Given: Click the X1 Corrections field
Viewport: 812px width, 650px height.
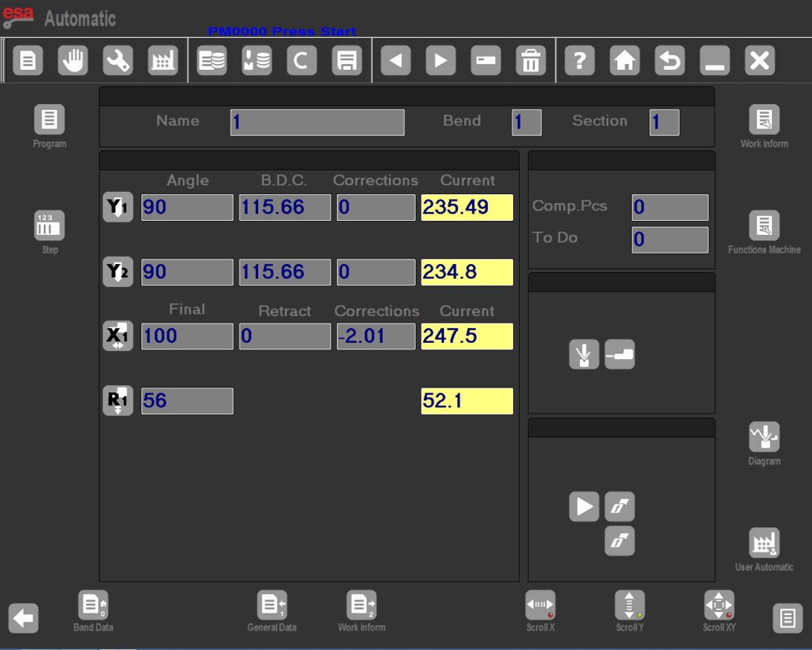Looking at the screenshot, I should click(376, 336).
